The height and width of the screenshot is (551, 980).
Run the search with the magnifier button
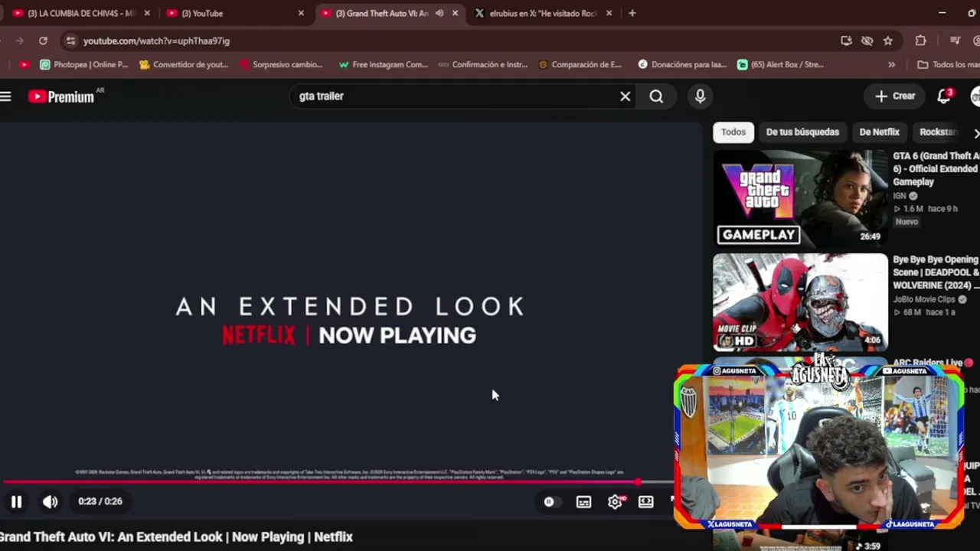pyautogui.click(x=656, y=96)
